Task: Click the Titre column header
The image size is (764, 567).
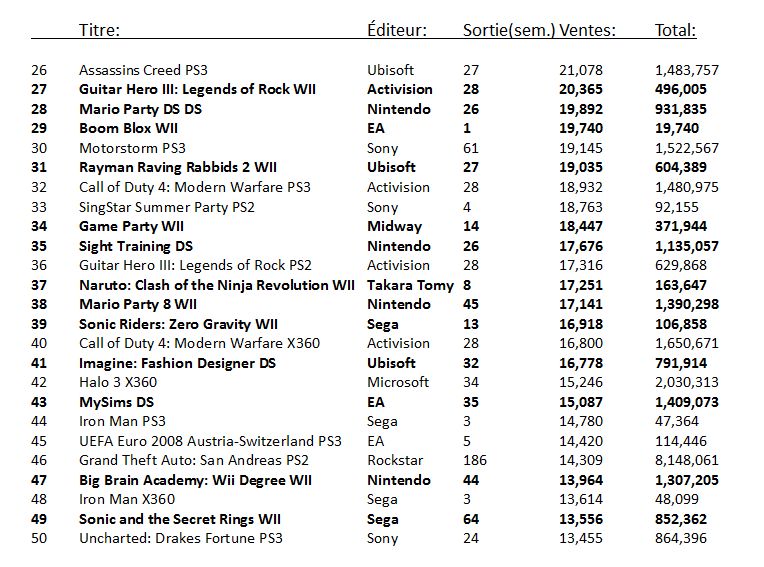Action: pyautogui.click(x=99, y=30)
